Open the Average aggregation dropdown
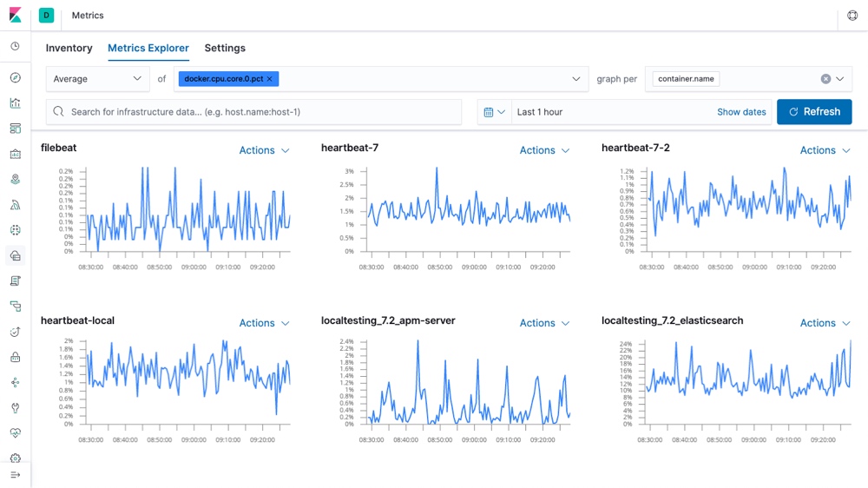The image size is (868, 488). click(97, 79)
